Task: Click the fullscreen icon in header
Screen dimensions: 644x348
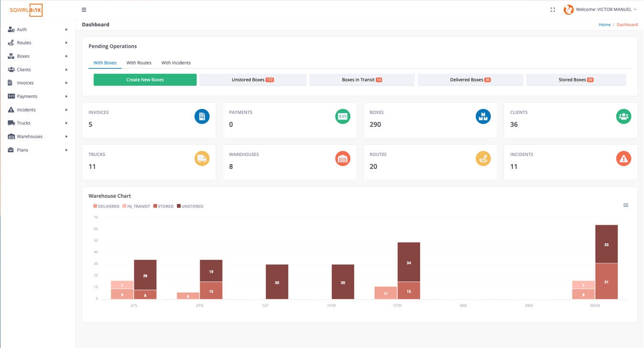Action: (x=553, y=10)
